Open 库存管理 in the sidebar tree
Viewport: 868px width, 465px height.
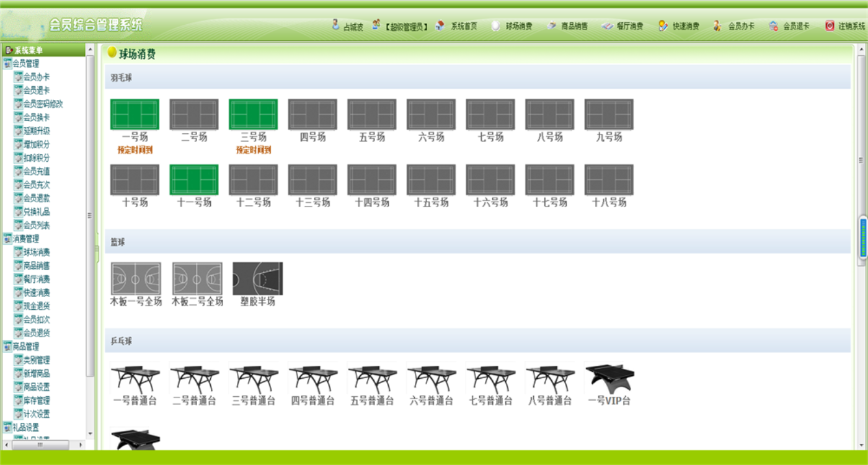pyautogui.click(x=37, y=401)
